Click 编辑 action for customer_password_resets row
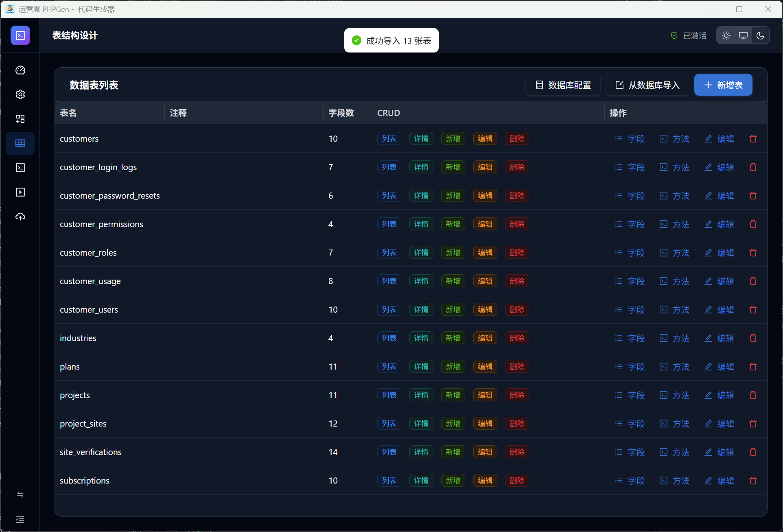Screen dimensions: 783x532 point(719,196)
